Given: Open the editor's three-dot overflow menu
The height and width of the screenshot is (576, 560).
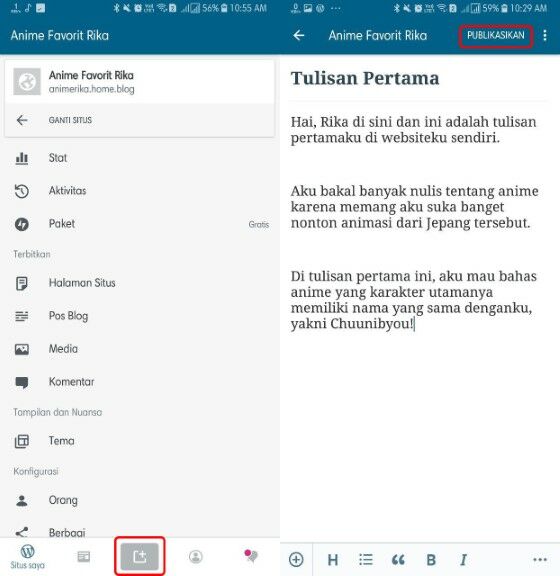Looking at the screenshot, I should coord(545,35).
